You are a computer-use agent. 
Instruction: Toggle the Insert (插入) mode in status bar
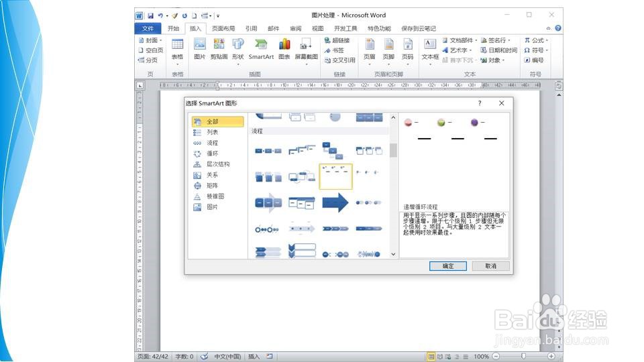click(x=254, y=356)
